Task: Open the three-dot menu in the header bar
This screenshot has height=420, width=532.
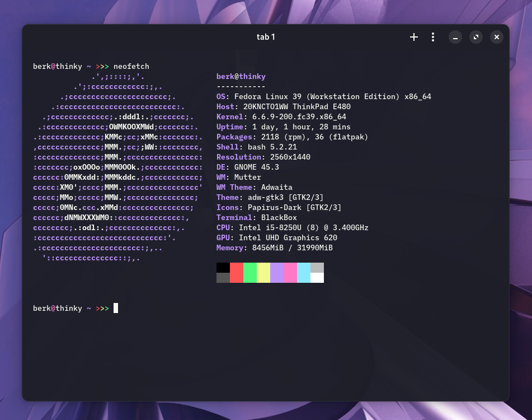Action: pos(433,37)
